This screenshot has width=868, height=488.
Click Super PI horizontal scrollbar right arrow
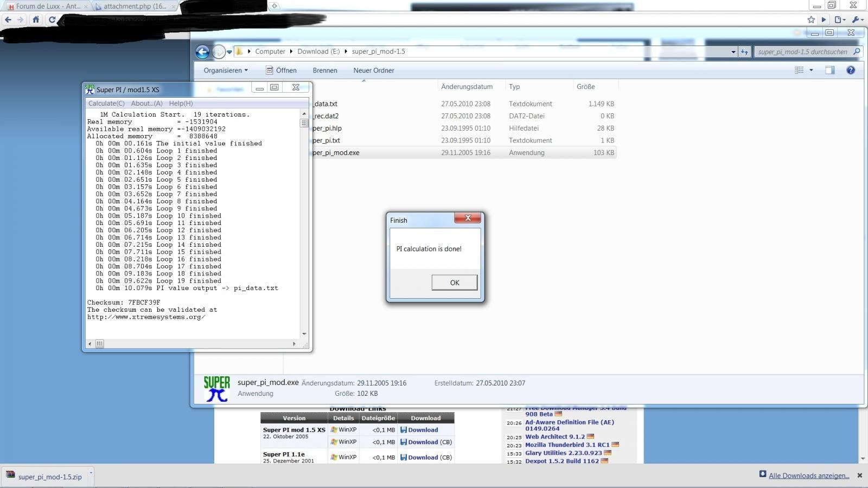tap(294, 344)
